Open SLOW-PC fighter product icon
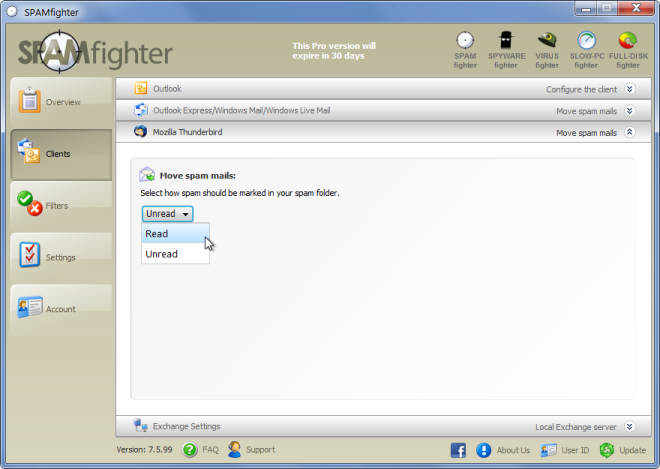The width and height of the screenshot is (660, 469). [x=586, y=50]
